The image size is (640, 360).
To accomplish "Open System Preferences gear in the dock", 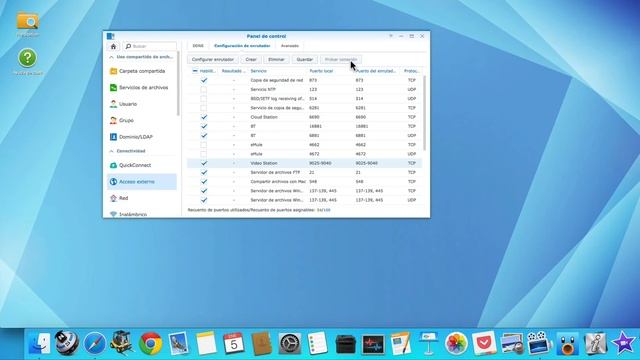I will tap(290, 343).
